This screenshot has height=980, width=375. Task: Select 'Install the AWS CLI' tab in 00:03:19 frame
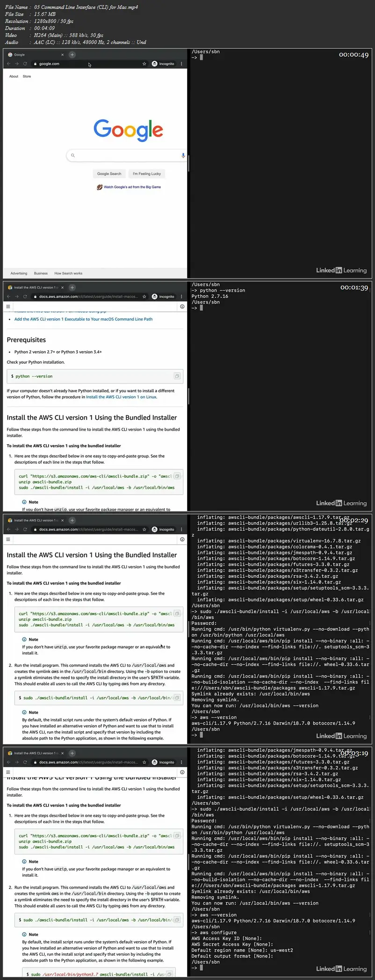[x=35, y=753]
